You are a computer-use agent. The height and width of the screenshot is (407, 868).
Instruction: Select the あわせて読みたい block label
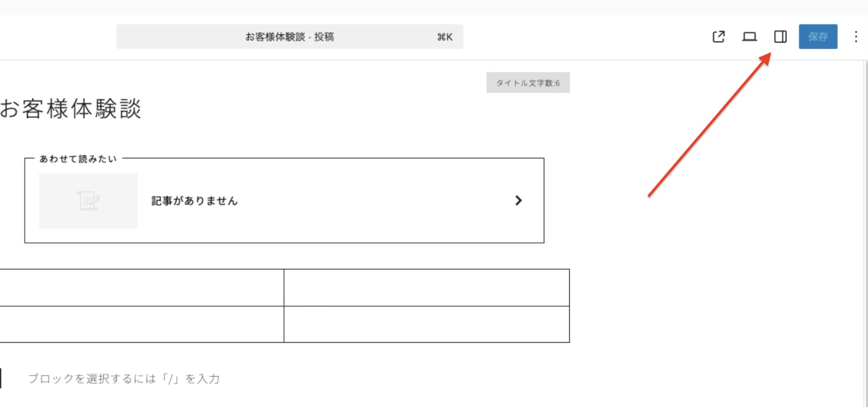click(78, 159)
